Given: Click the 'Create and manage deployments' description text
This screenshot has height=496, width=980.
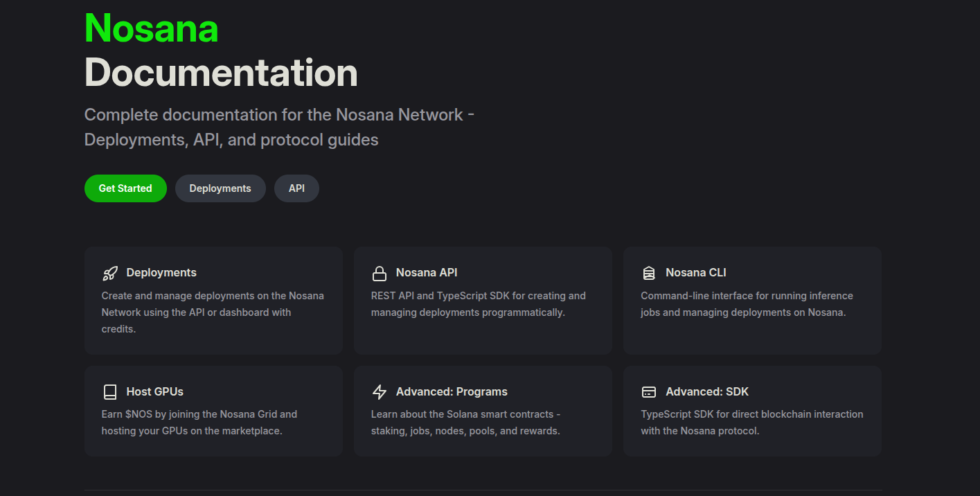Looking at the screenshot, I should coord(213,312).
